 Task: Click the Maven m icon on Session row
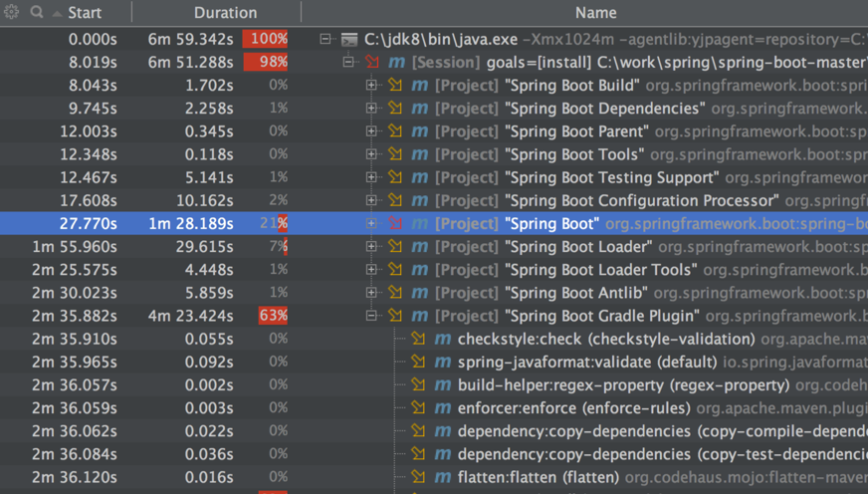[x=396, y=63]
